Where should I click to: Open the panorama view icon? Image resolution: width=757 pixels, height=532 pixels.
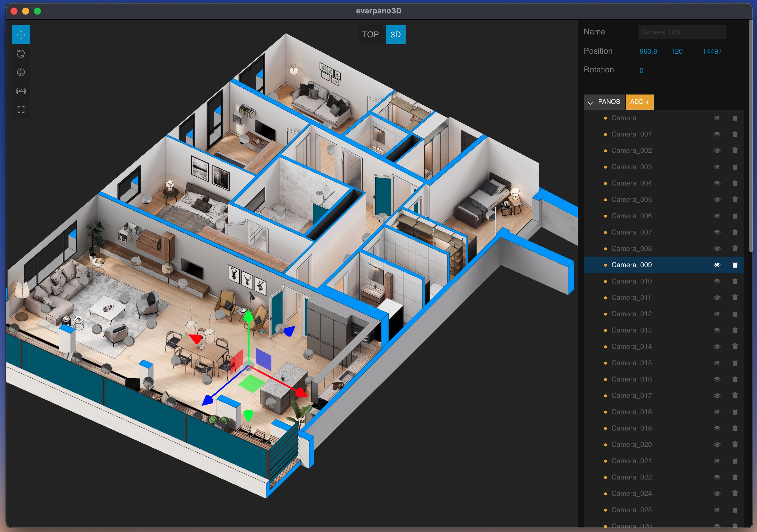21,91
